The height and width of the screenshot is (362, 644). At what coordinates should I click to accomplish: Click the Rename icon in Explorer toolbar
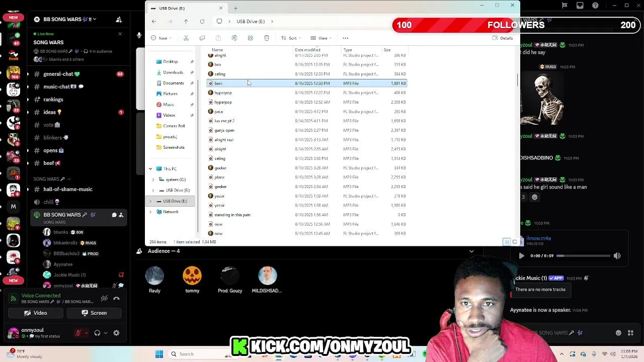coord(234,38)
